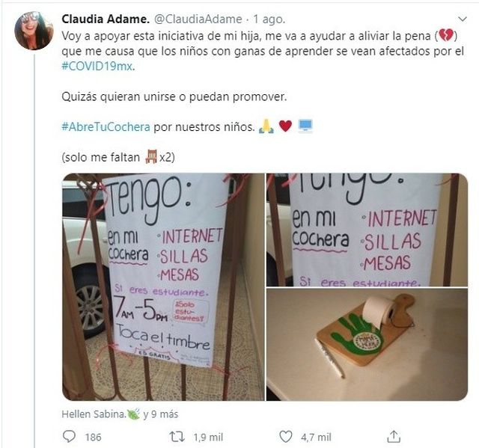Open the #AbreTuCochera hashtag link
Image resolution: width=479 pixels, height=448 pixels.
pos(106,126)
